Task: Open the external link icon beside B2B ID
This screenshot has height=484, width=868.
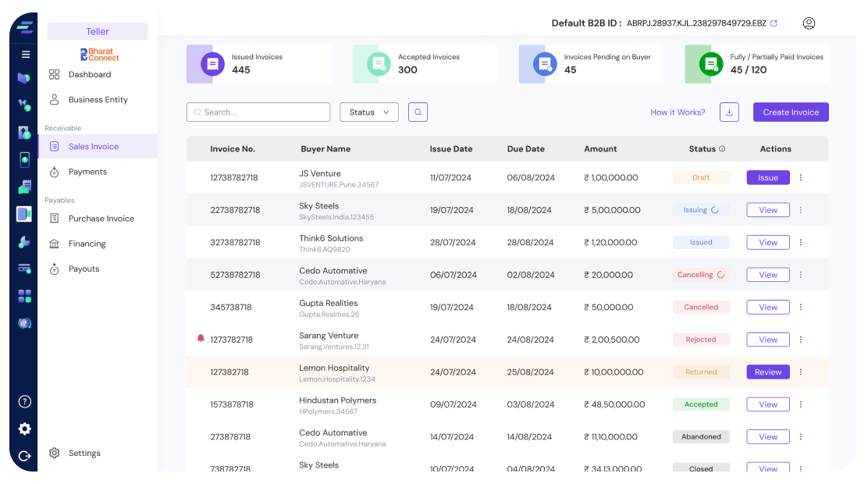Action: (774, 23)
